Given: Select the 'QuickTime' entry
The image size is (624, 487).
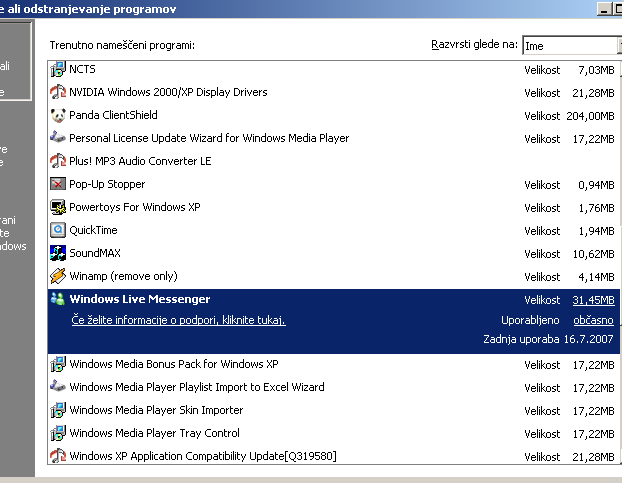Looking at the screenshot, I should (333, 230).
